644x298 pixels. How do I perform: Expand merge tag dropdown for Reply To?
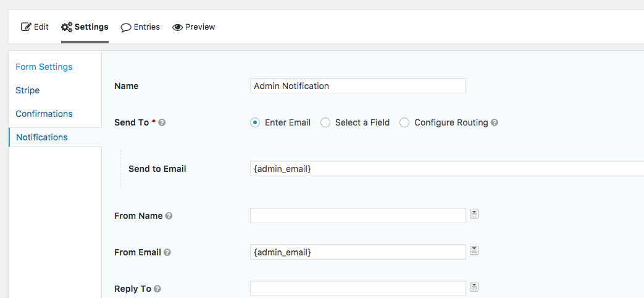click(x=474, y=287)
